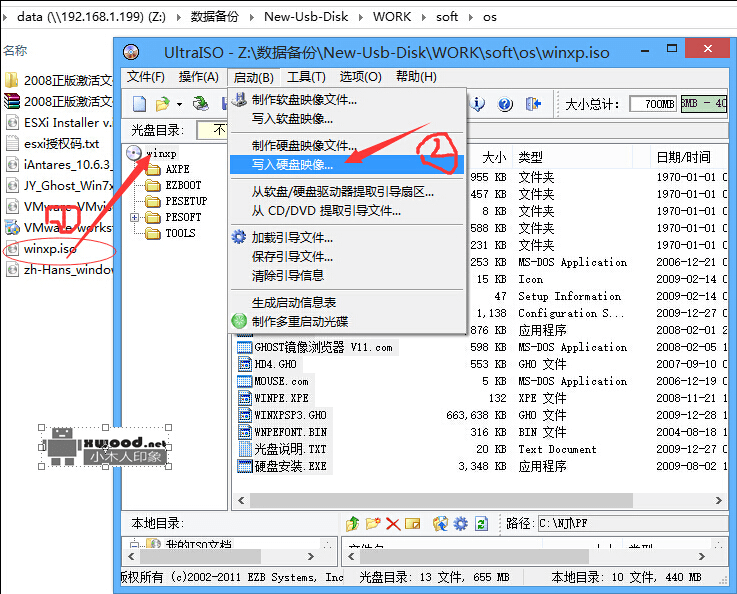Click the 700MB total size field
Image resolution: width=737 pixels, height=594 pixels.
[652, 104]
